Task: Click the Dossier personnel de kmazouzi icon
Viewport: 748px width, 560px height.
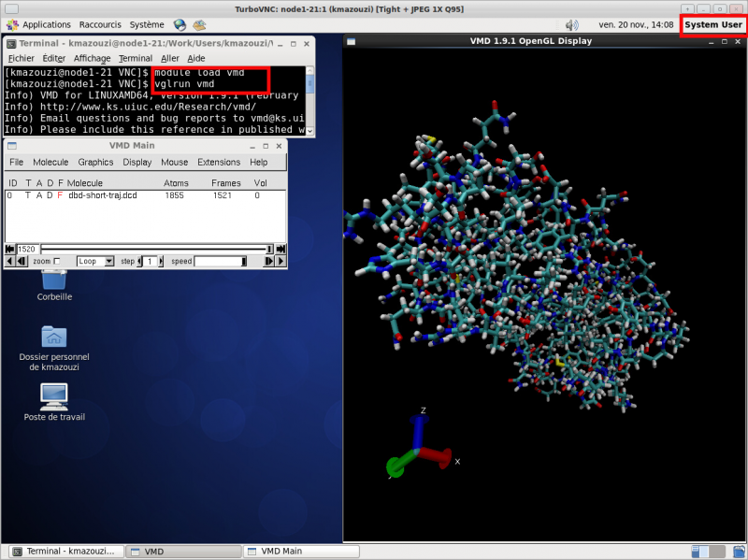Action: click(x=54, y=337)
